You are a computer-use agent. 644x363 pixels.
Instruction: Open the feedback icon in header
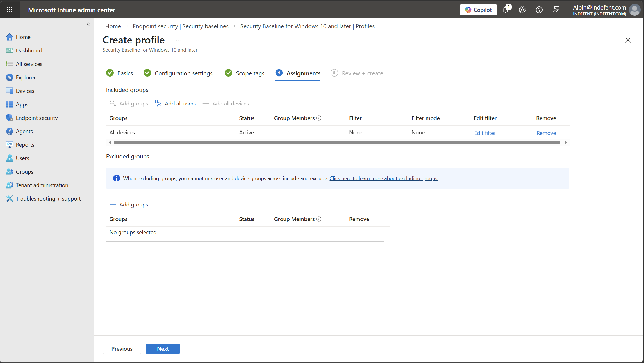pyautogui.click(x=556, y=10)
